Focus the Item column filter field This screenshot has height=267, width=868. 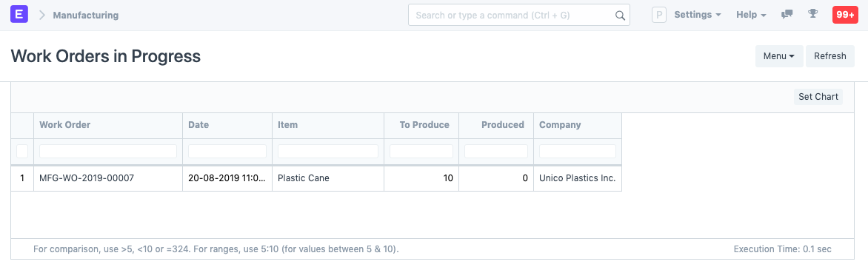pyautogui.click(x=327, y=151)
